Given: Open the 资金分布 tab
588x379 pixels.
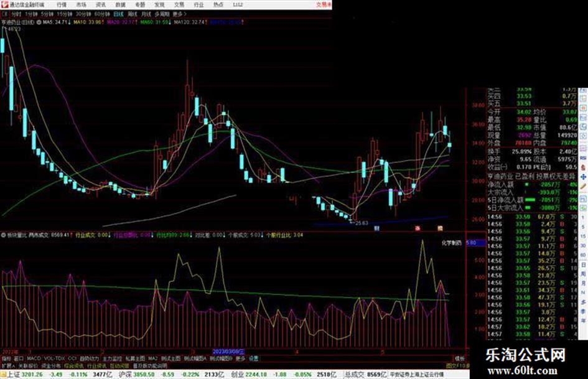Looking at the screenshot, I should click(x=50, y=365).
